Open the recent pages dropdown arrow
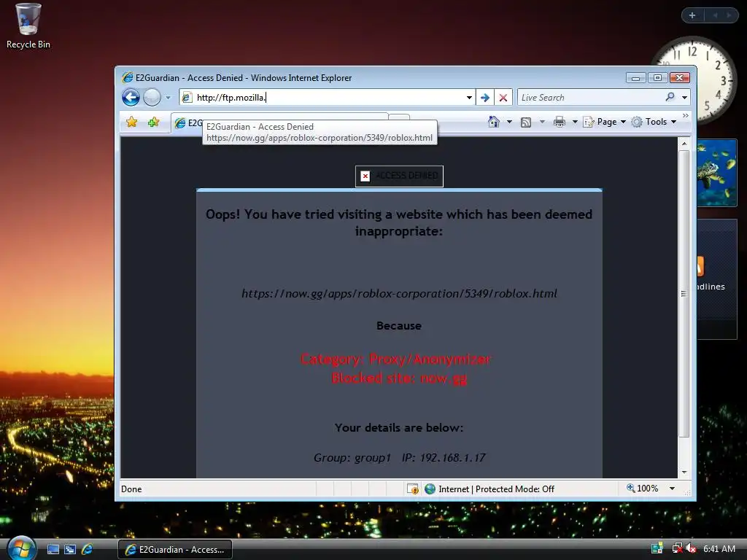The width and height of the screenshot is (747, 560). [x=168, y=98]
